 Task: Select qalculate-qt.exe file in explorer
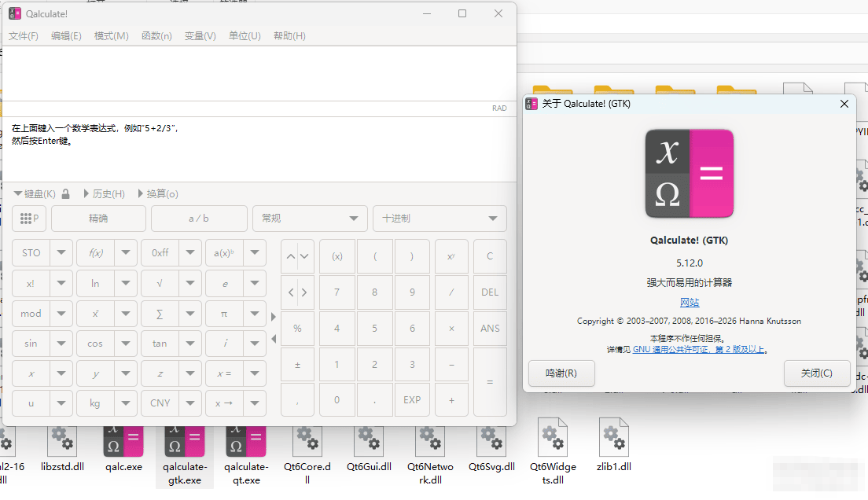[x=246, y=456]
